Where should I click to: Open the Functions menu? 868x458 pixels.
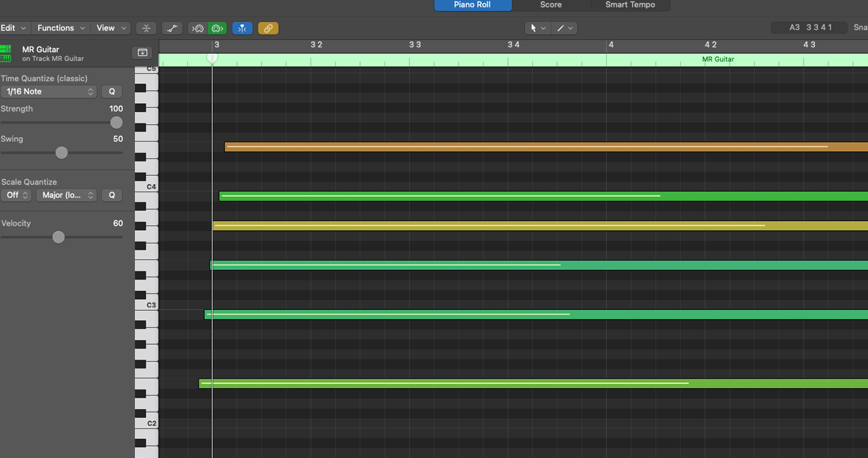(60, 28)
